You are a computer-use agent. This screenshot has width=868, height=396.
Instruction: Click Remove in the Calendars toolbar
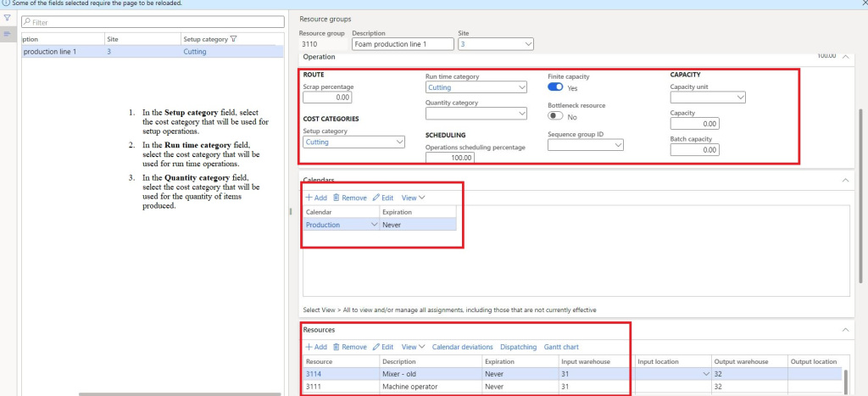[x=349, y=198]
